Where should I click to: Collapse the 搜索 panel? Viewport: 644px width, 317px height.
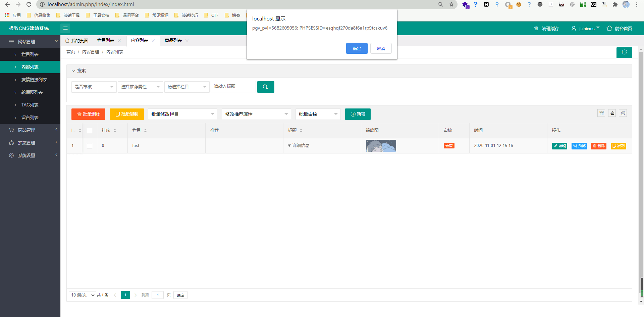click(79, 71)
